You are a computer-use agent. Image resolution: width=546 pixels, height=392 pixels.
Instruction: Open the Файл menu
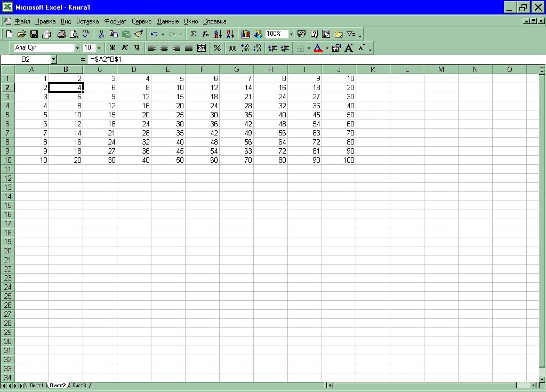(x=22, y=22)
